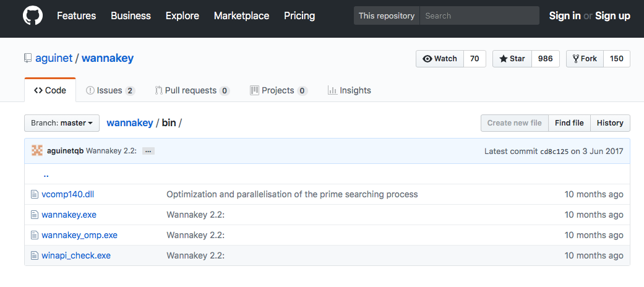Click the Sign in link
The image size is (644, 287).
[565, 15]
